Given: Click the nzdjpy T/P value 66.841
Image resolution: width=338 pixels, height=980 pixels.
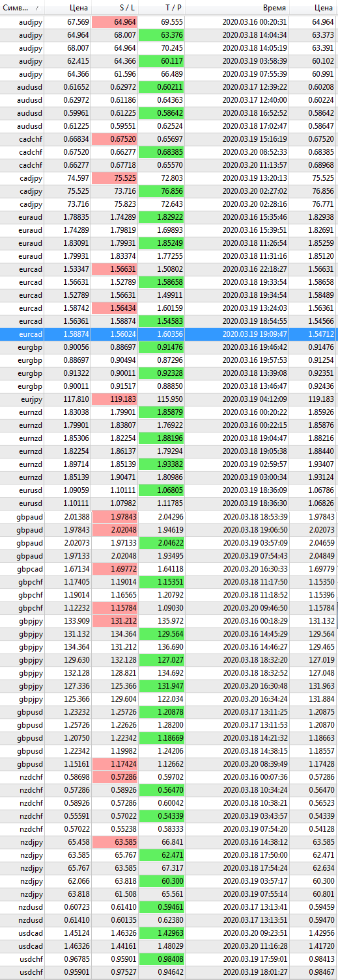Looking at the screenshot, I should (x=172, y=841).
